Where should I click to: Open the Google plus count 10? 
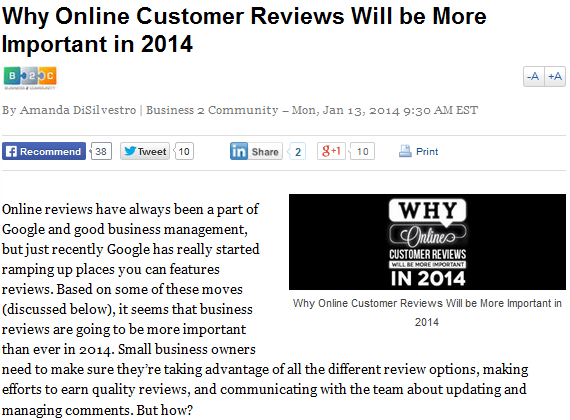pyautogui.click(x=362, y=151)
